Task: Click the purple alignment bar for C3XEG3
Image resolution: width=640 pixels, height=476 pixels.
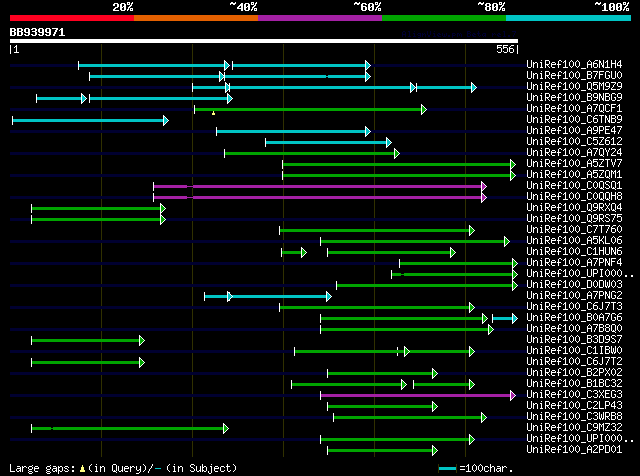Action: click(418, 395)
